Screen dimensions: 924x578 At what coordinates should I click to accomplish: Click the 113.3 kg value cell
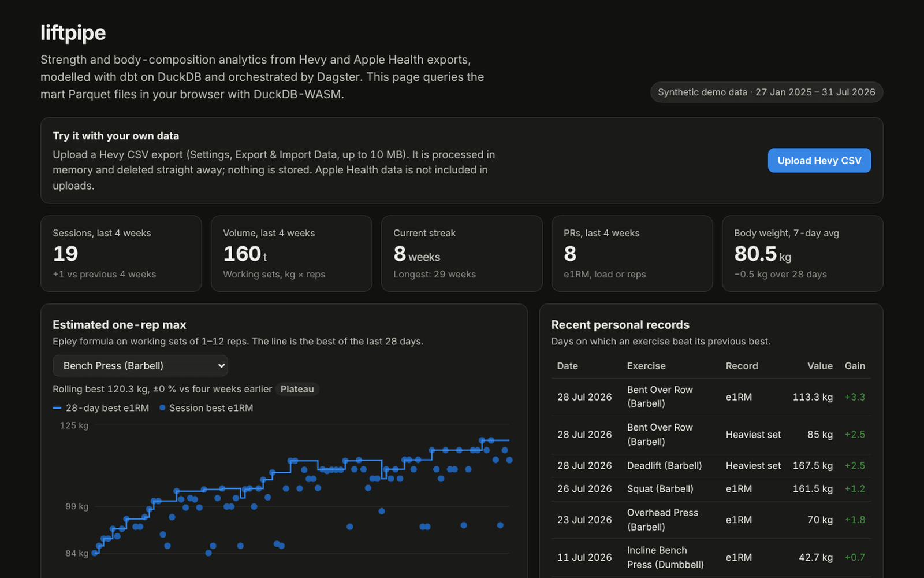(813, 397)
